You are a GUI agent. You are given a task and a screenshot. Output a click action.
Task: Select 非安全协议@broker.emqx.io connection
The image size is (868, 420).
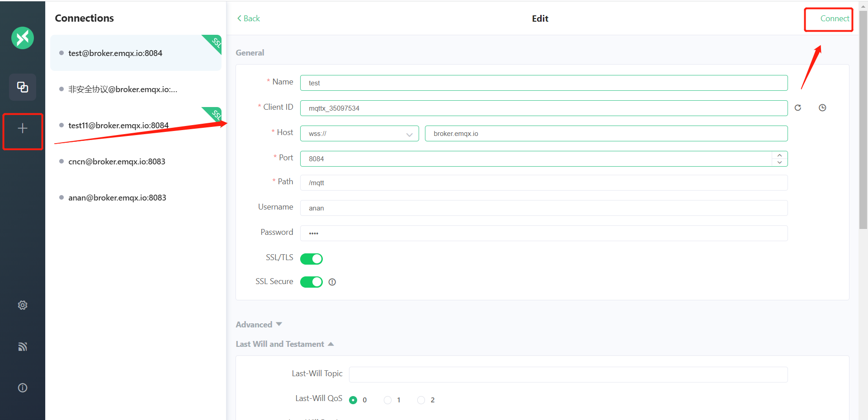point(136,89)
